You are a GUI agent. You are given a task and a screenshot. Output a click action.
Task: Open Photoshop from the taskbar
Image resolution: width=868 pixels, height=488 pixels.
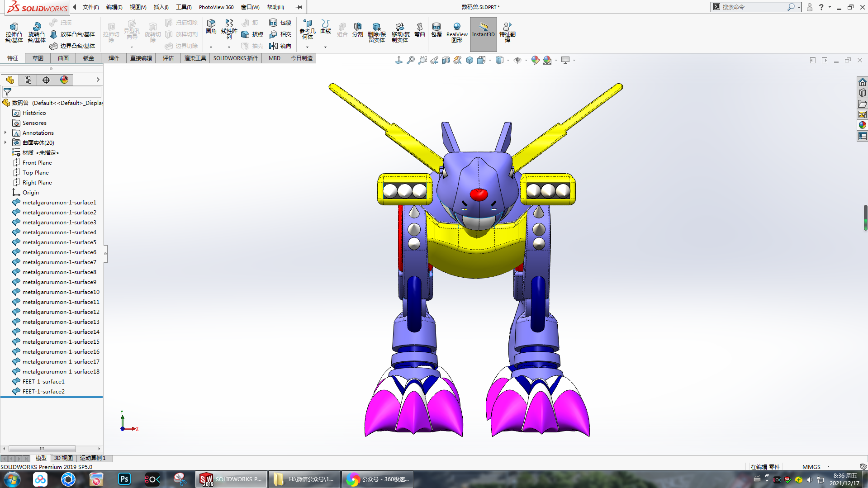(x=124, y=479)
